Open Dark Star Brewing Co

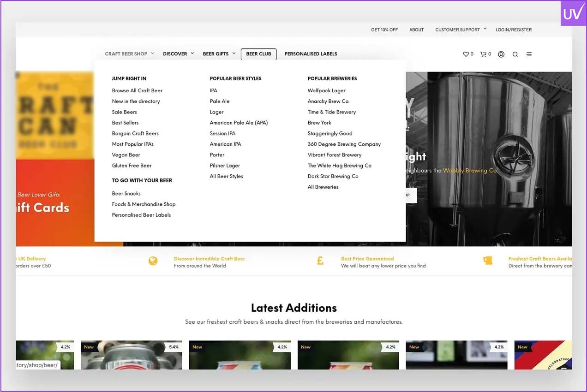click(x=333, y=176)
